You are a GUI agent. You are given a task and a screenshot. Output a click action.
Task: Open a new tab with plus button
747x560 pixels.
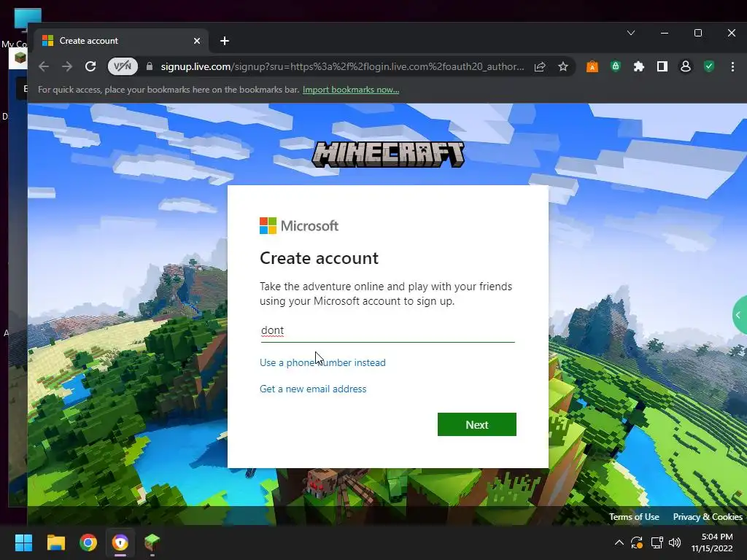click(225, 41)
